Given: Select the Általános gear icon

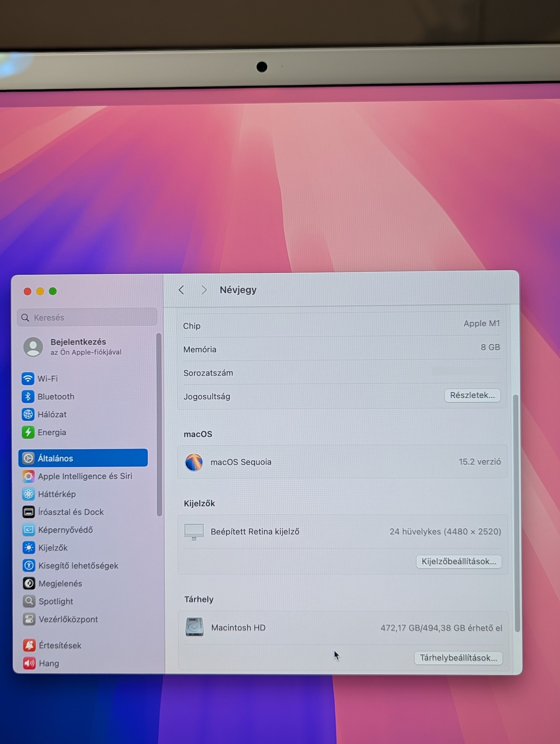Looking at the screenshot, I should pyautogui.click(x=28, y=458).
